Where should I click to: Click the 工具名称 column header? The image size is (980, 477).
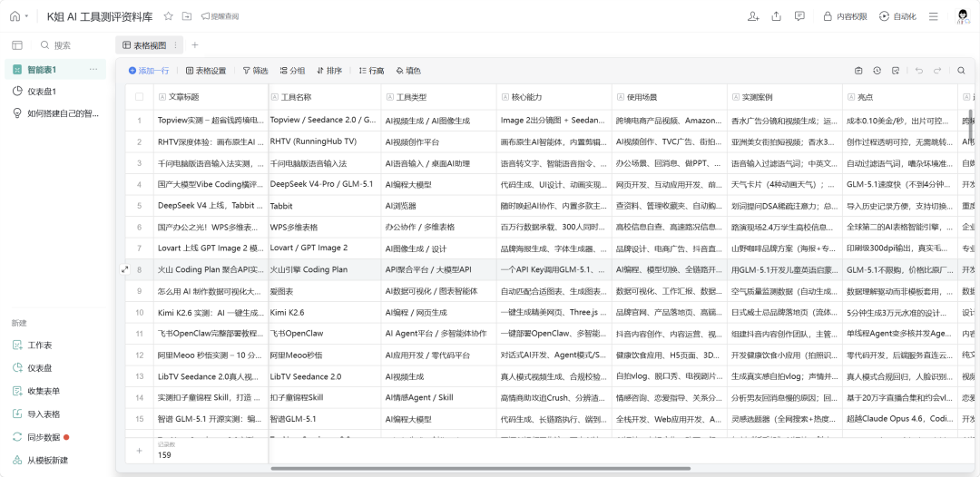(324, 97)
